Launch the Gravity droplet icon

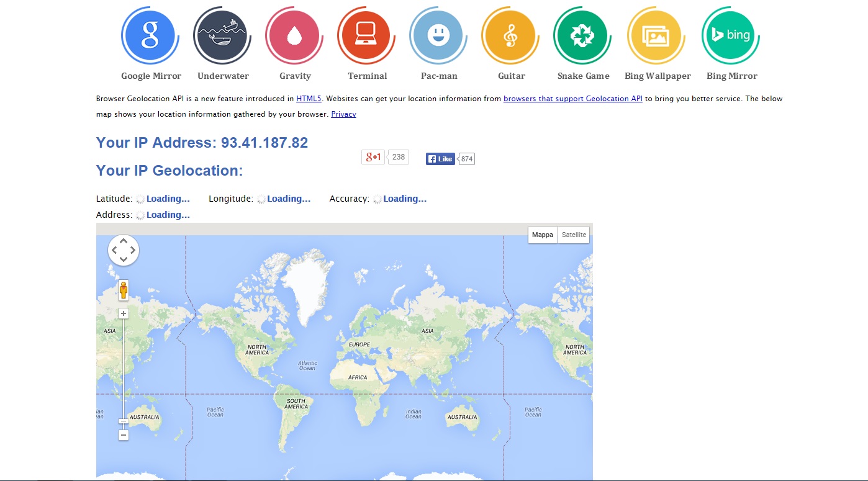tap(294, 36)
